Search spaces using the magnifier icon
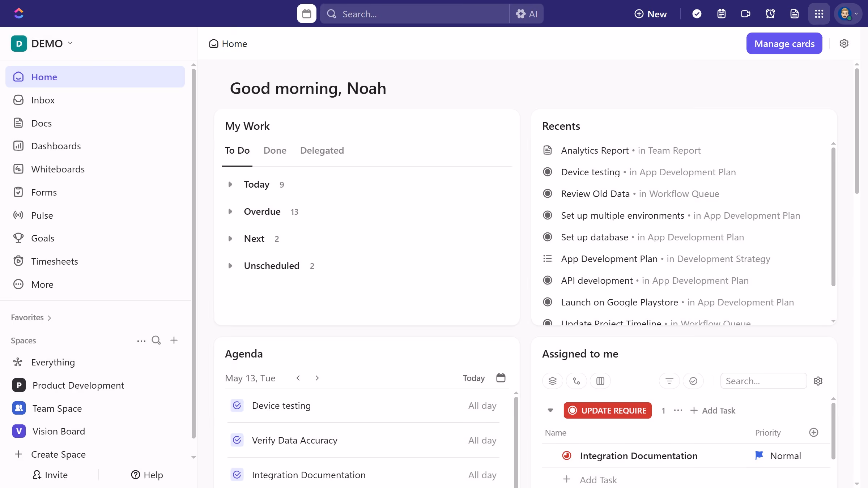Screen dimensions: 868x488 tap(156, 340)
